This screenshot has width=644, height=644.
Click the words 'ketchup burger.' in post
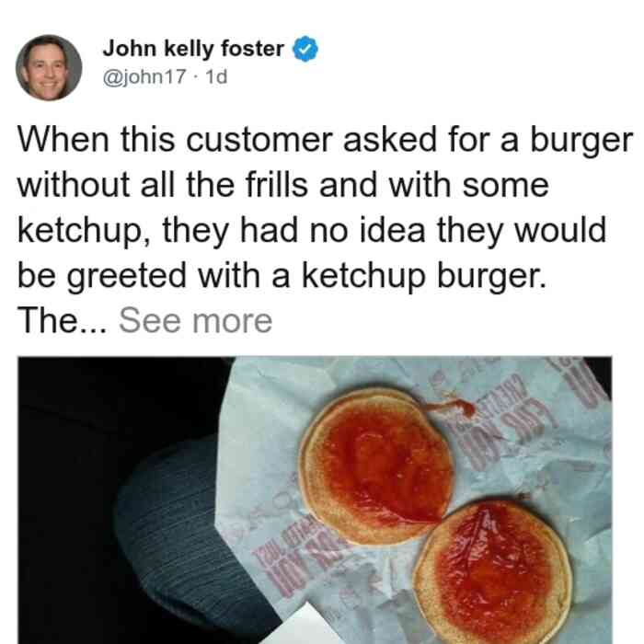(424, 276)
